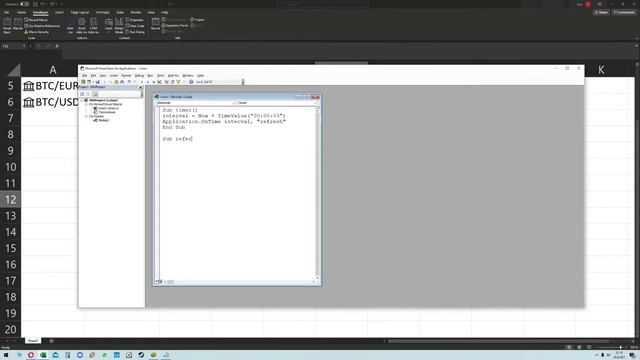Open COM Add-ins icon
Viewport: 640px width, 360px height.
pyautogui.click(x=93, y=25)
